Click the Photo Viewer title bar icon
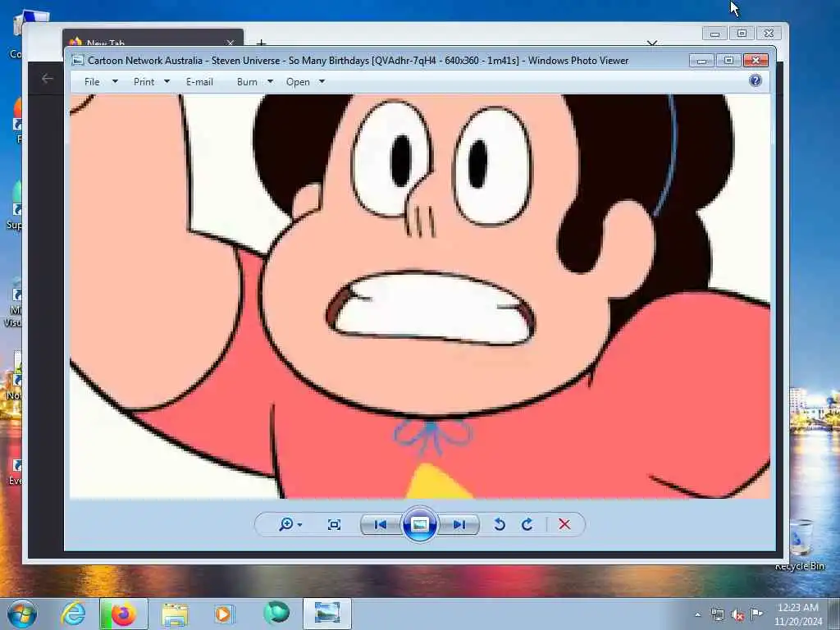This screenshot has width=840, height=630. (78, 61)
